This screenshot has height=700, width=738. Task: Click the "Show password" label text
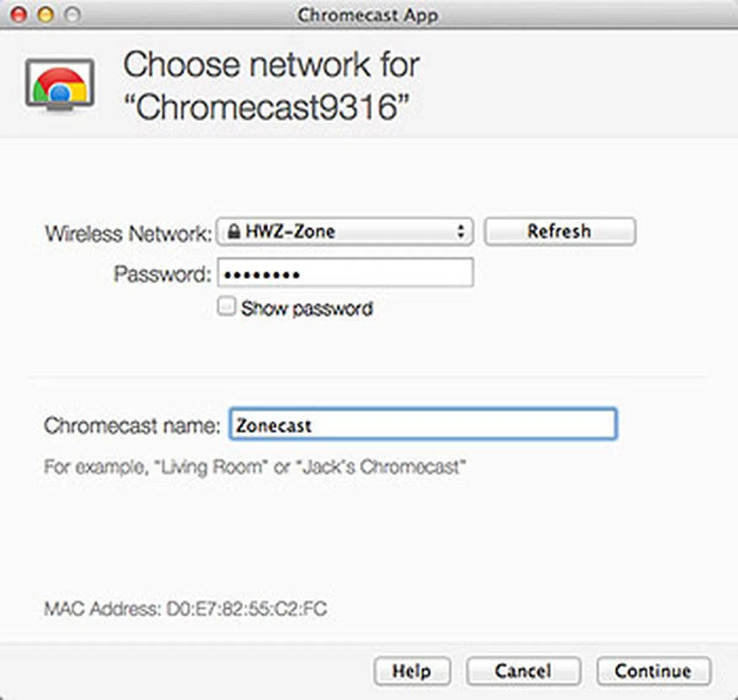click(x=306, y=308)
